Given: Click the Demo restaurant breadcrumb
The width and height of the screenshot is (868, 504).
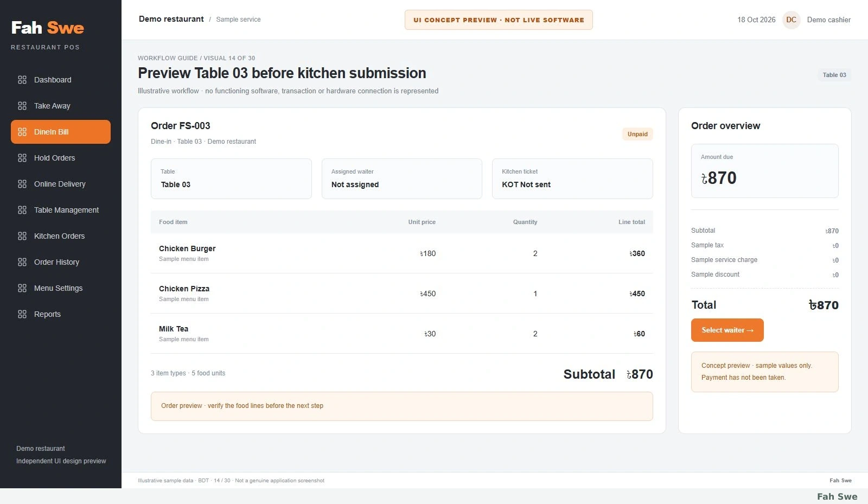Looking at the screenshot, I should click(171, 19).
